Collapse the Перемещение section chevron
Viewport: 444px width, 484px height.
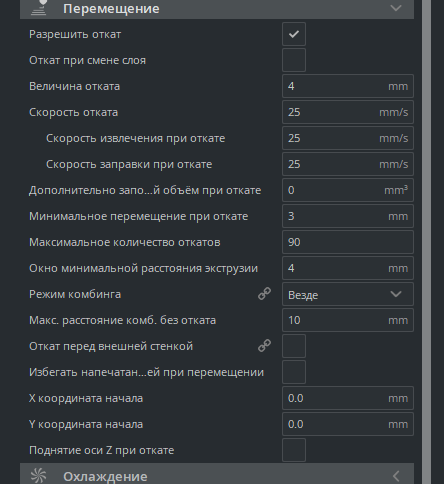396,8
